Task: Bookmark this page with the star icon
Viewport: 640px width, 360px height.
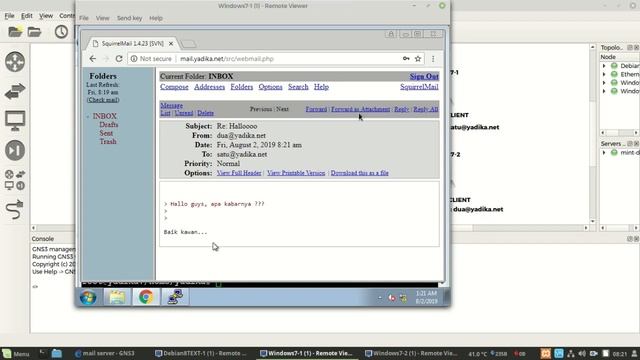Action: click(x=418, y=59)
